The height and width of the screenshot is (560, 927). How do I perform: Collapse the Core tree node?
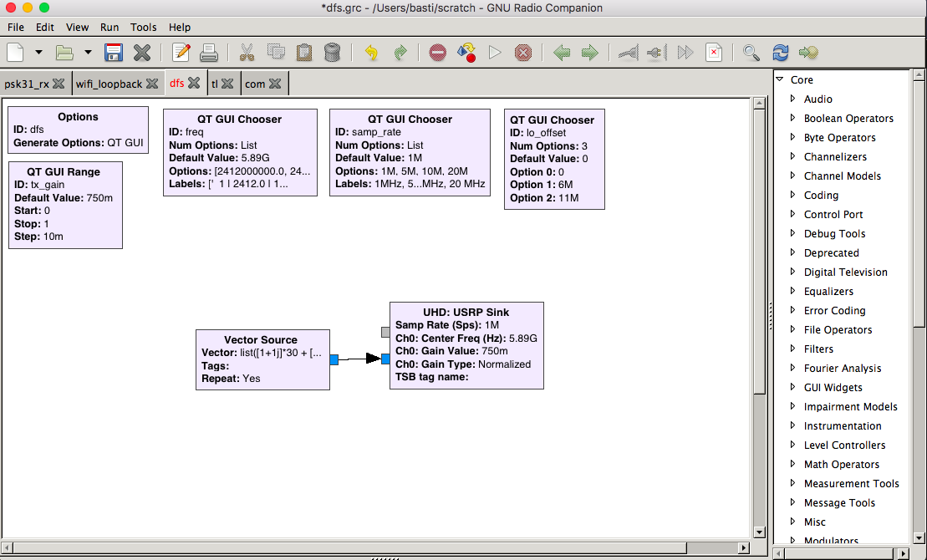780,79
